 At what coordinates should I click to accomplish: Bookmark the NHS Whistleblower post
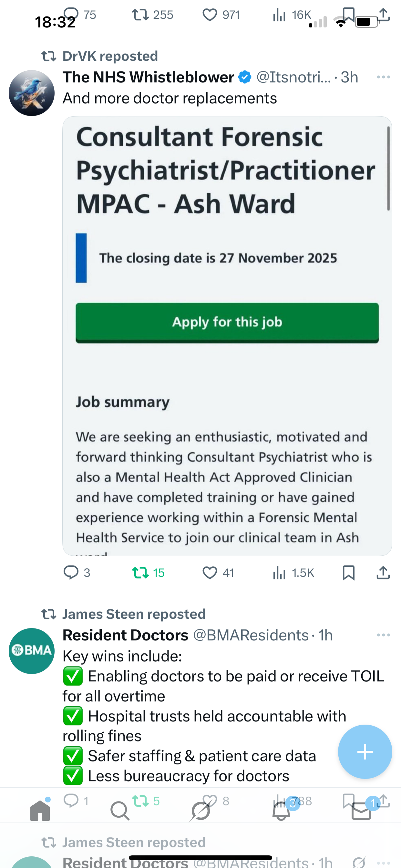(x=348, y=573)
